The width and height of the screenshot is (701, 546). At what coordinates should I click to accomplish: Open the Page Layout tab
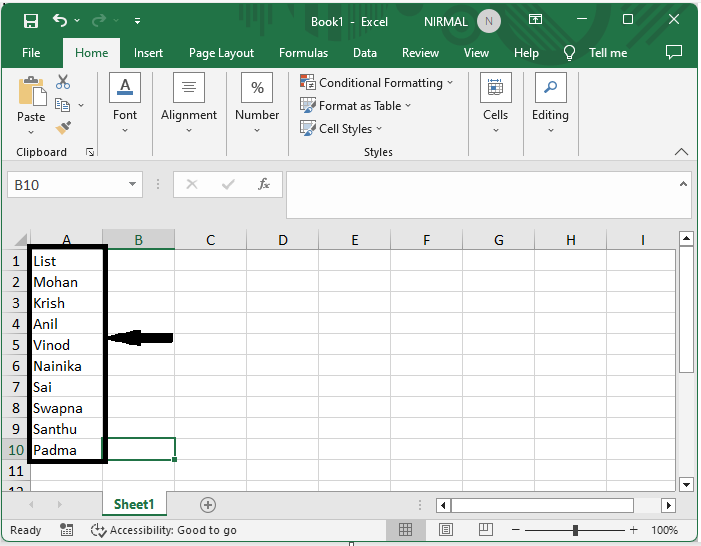[221, 53]
